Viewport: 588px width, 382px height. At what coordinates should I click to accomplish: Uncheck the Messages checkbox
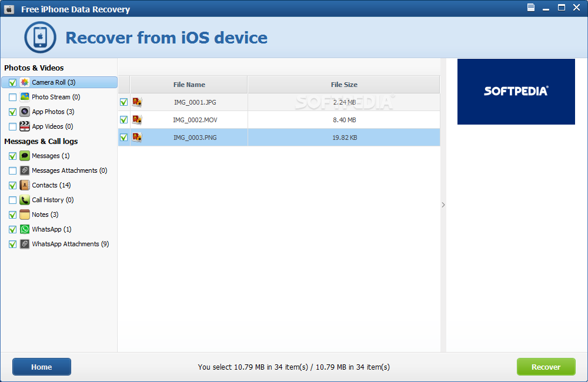[12, 156]
